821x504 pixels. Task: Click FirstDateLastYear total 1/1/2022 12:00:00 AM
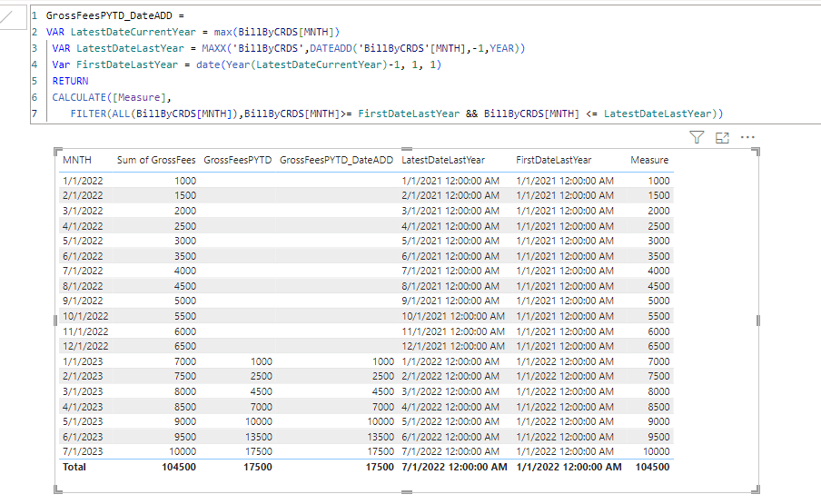(569, 467)
